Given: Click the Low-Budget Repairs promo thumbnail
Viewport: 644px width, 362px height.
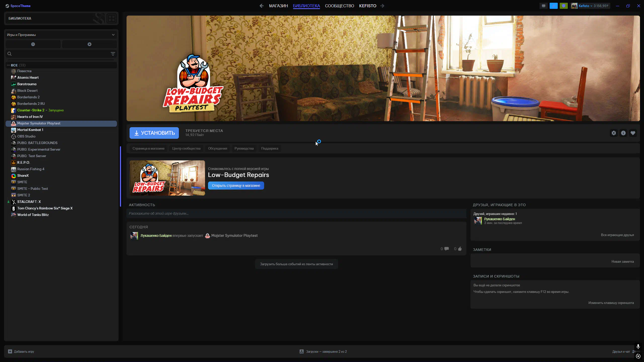Looking at the screenshot, I should pyautogui.click(x=167, y=178).
